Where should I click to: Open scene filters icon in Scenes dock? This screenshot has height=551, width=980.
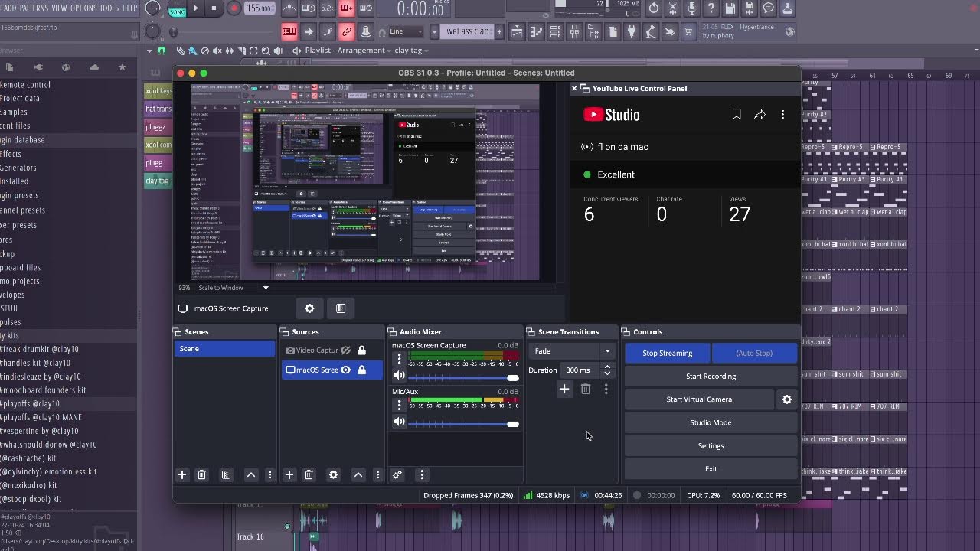[x=226, y=474]
